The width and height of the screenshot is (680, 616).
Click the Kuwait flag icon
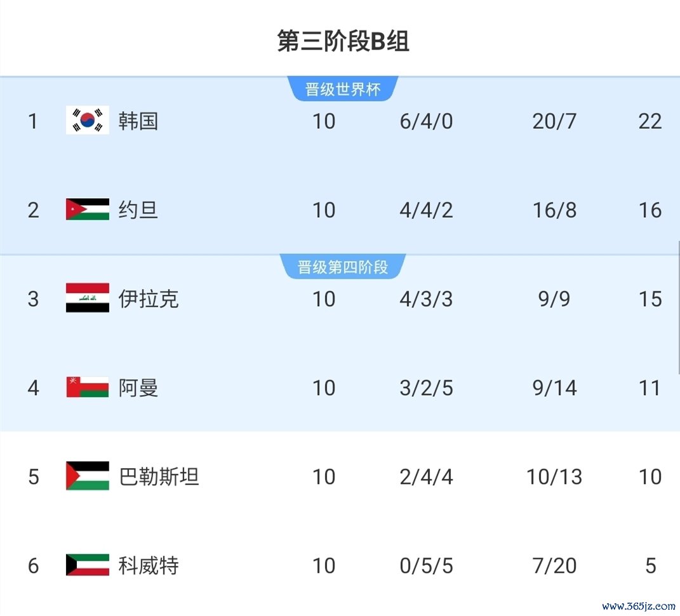pos(88,565)
